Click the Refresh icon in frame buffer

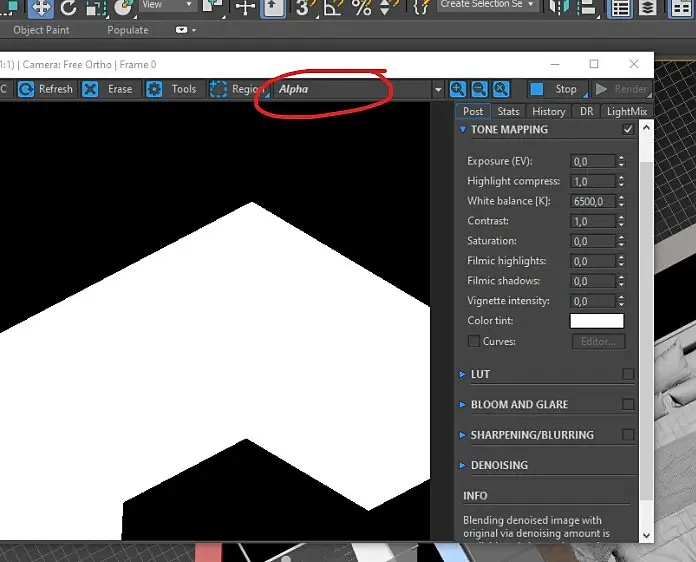click(x=24, y=89)
